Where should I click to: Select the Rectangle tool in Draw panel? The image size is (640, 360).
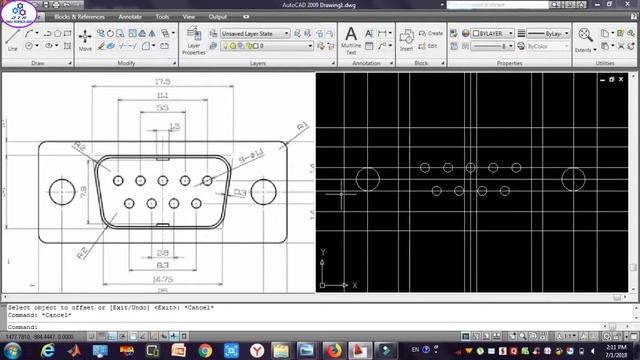click(67, 33)
